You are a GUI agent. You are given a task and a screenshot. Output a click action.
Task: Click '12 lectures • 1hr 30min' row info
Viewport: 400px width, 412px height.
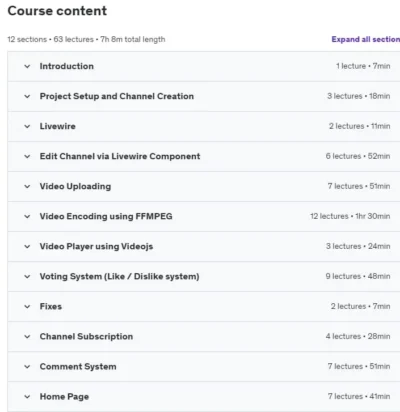[350, 216]
